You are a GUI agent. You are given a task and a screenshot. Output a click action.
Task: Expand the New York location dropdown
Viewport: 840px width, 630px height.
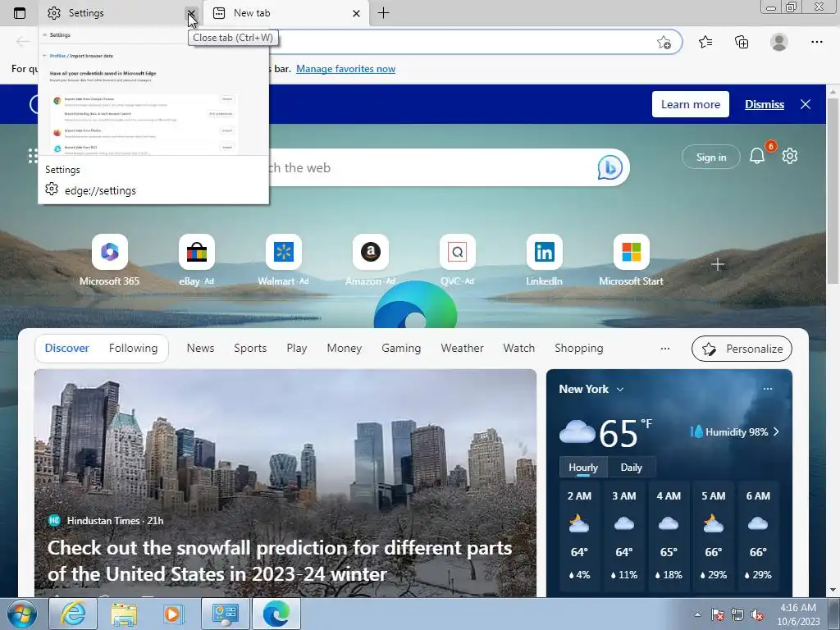click(x=620, y=390)
